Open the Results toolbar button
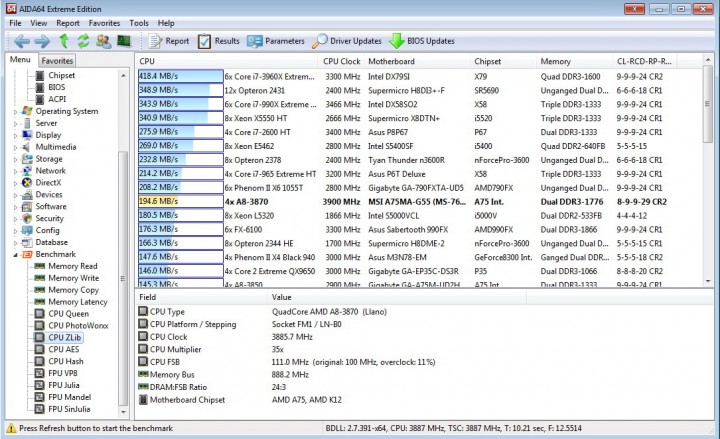 (x=219, y=41)
